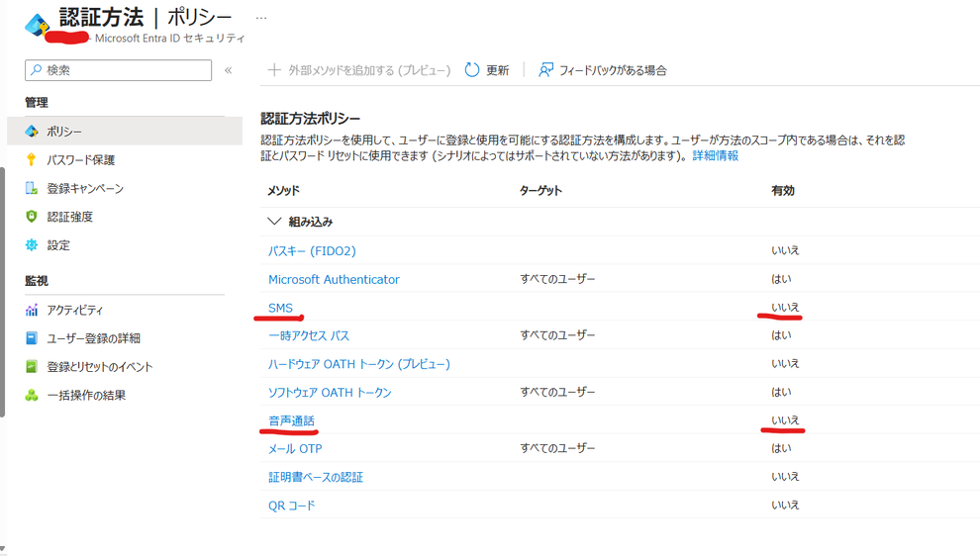Click いいえ value in パスキー (FIDO2) row

tap(785, 250)
